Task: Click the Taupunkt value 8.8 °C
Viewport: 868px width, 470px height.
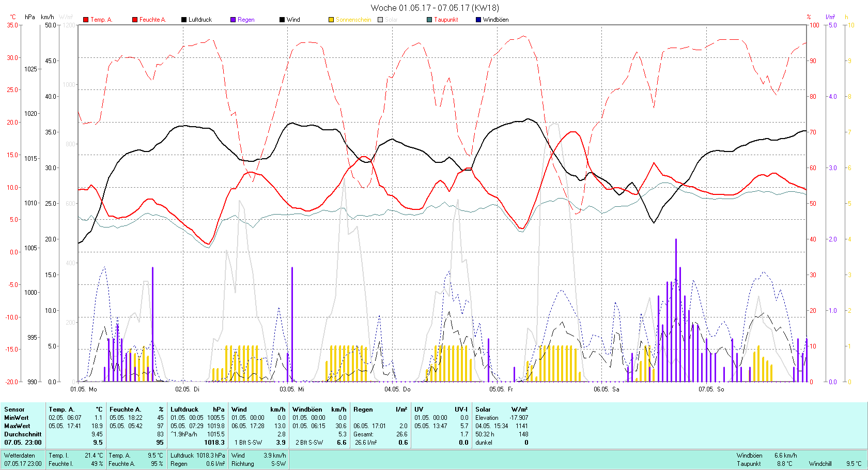Action: coord(784,464)
